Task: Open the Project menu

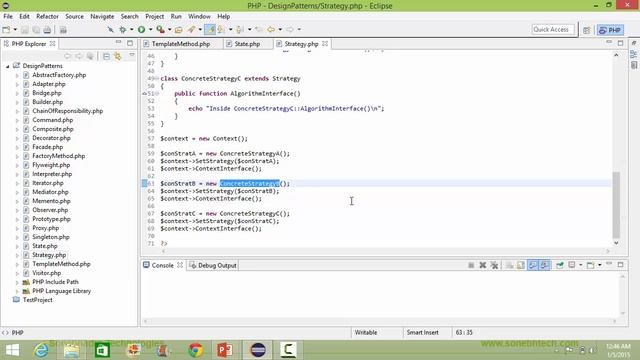Action: pos(154,16)
